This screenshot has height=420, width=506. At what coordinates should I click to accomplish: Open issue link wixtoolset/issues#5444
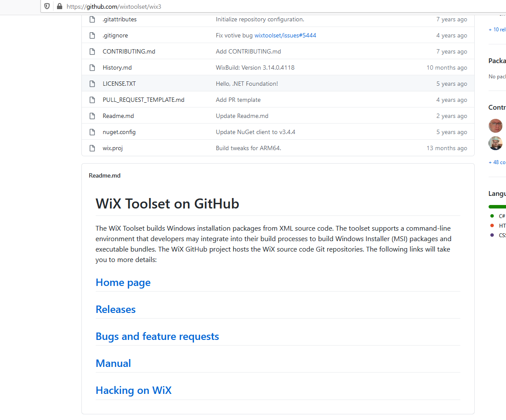(285, 36)
